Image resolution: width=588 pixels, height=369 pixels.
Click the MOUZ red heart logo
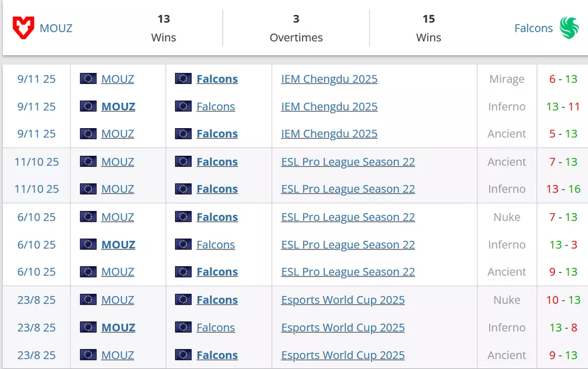pyautogui.click(x=24, y=28)
